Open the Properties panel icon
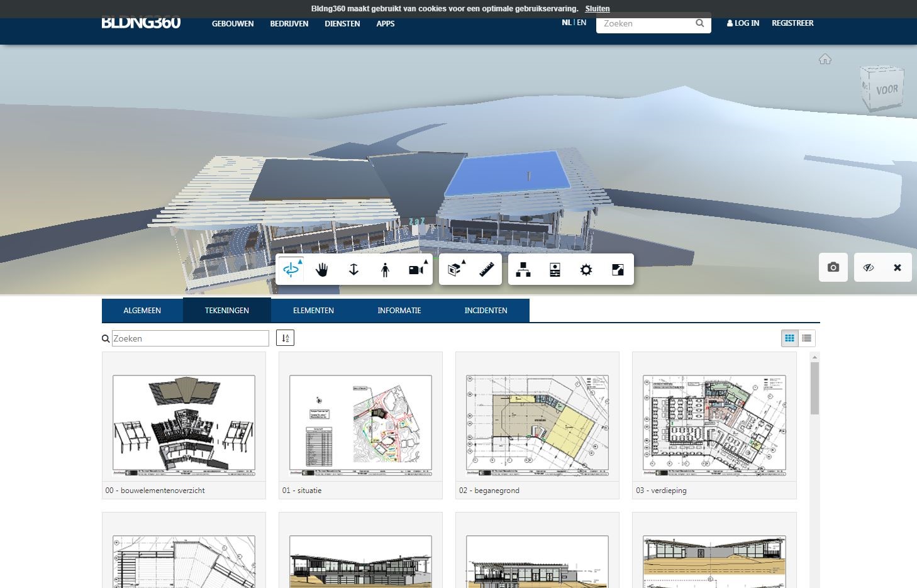 [555, 270]
